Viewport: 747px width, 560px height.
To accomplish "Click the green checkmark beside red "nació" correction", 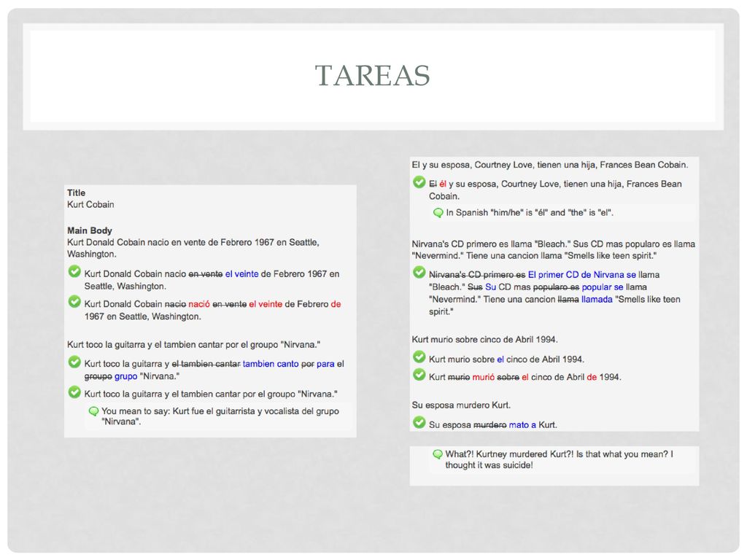I will pyautogui.click(x=74, y=301).
